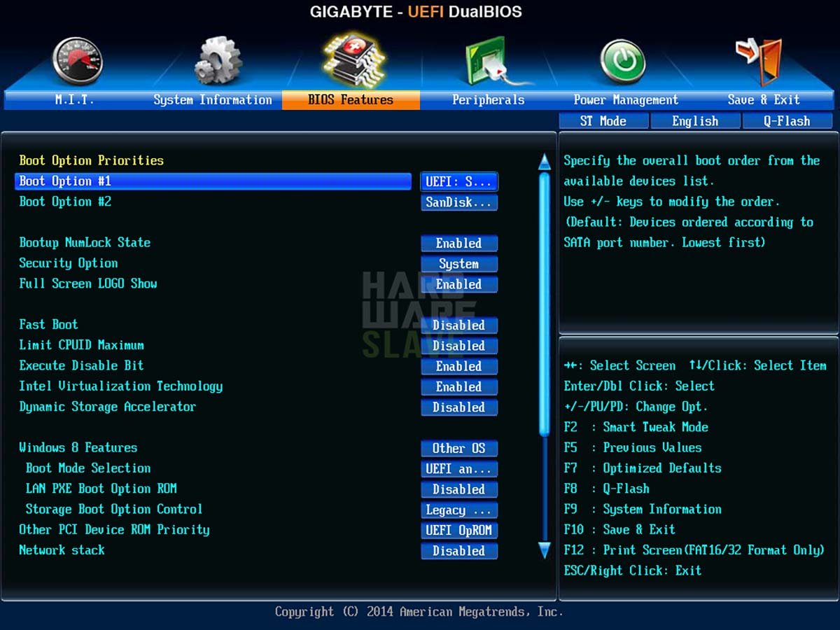Click Boot Option Priorities heading
The width and height of the screenshot is (840, 630).
(x=91, y=160)
